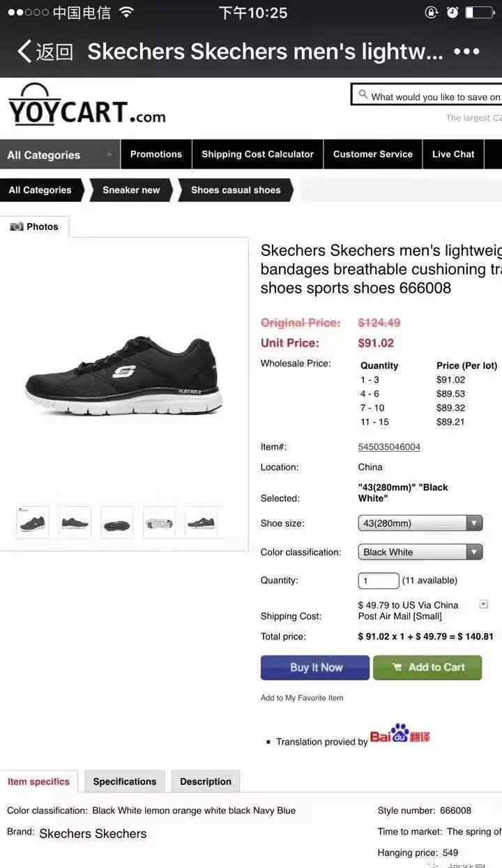502x868 pixels.
Task: Click the Buy It Now button
Action: point(315,667)
